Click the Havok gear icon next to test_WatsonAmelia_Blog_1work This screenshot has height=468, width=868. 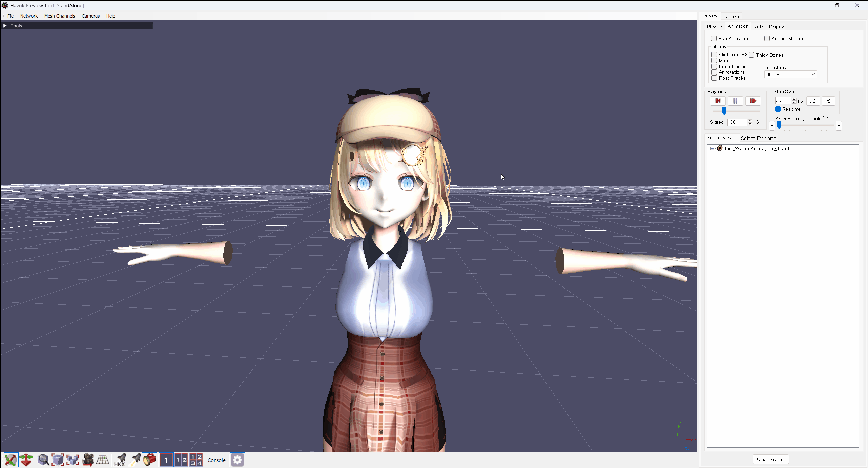tap(720, 148)
